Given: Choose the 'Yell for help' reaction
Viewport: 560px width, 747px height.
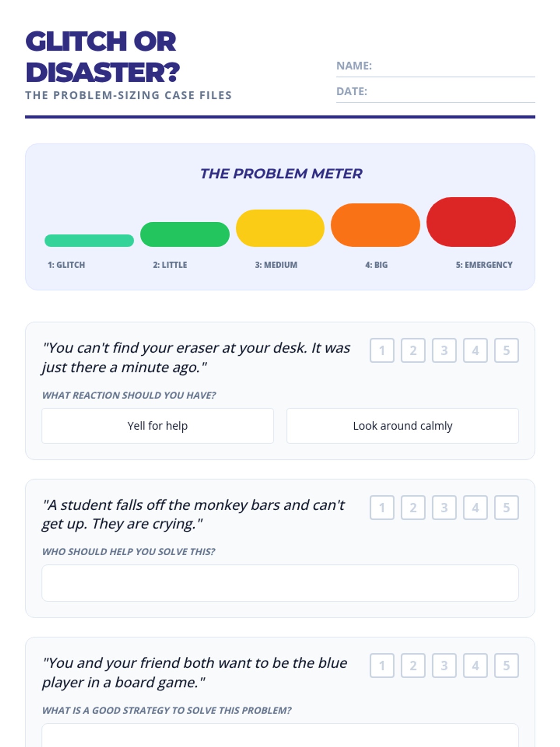Looking at the screenshot, I should pos(158,426).
